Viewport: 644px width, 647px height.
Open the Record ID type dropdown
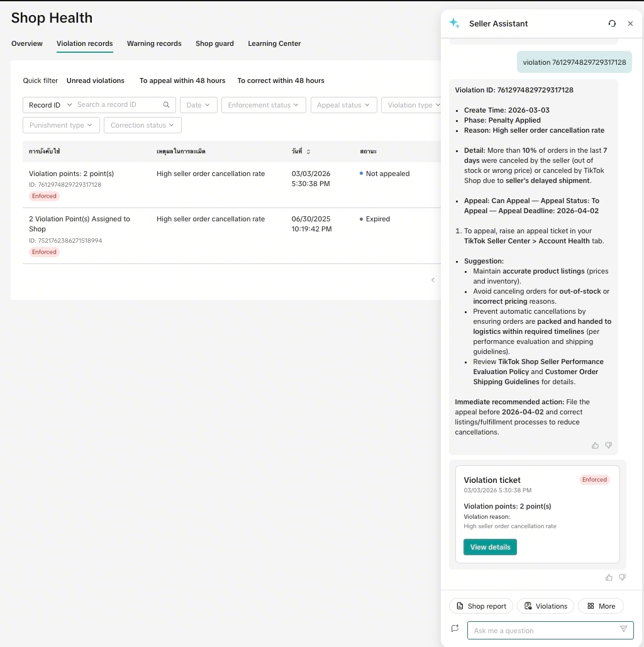click(50, 105)
